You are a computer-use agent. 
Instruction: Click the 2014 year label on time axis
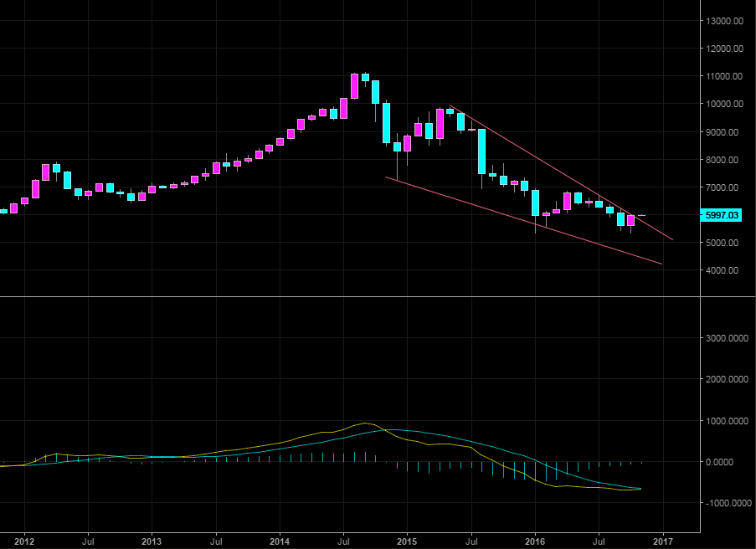(x=279, y=541)
